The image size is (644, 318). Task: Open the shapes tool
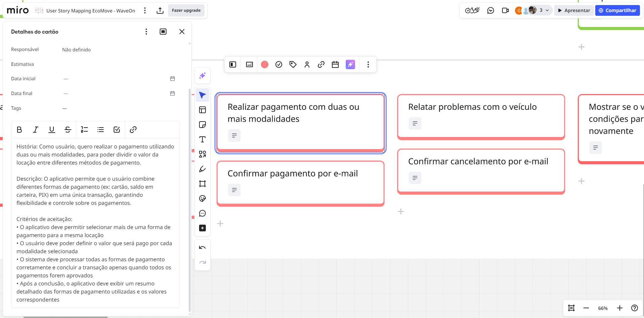click(202, 154)
